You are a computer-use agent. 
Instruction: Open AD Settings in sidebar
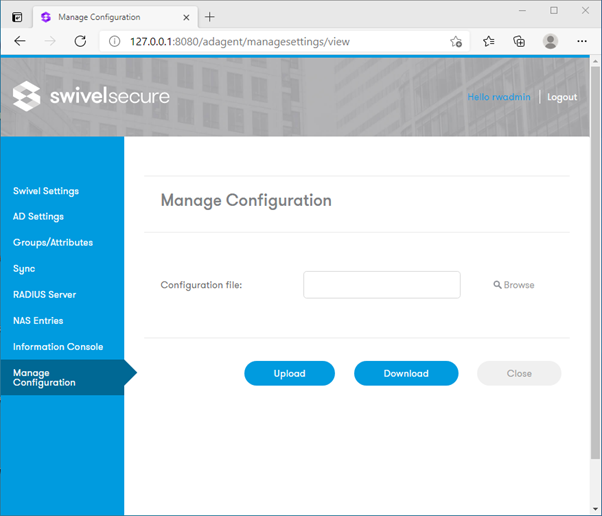point(38,217)
